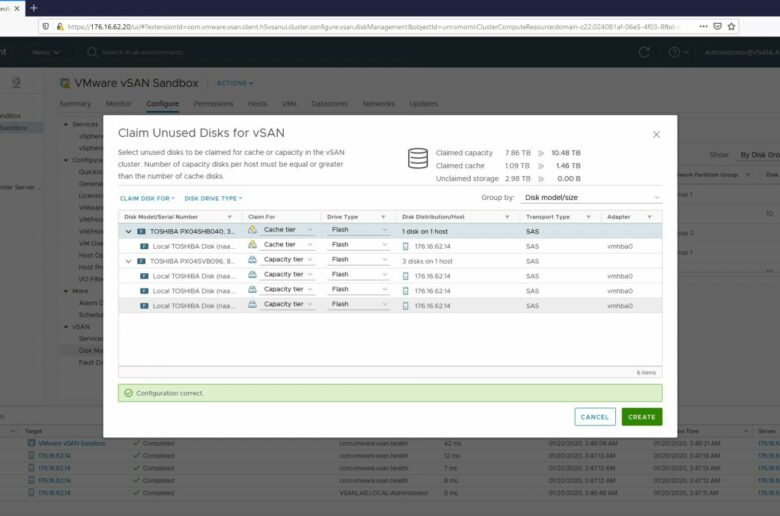Click the CANCEL button
This screenshot has width=780, height=516.
[x=595, y=417]
